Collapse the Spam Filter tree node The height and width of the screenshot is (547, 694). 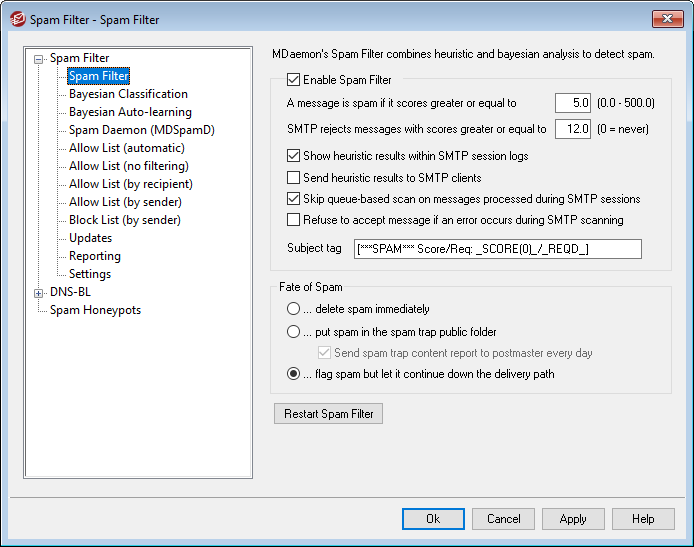pyautogui.click(x=39, y=59)
